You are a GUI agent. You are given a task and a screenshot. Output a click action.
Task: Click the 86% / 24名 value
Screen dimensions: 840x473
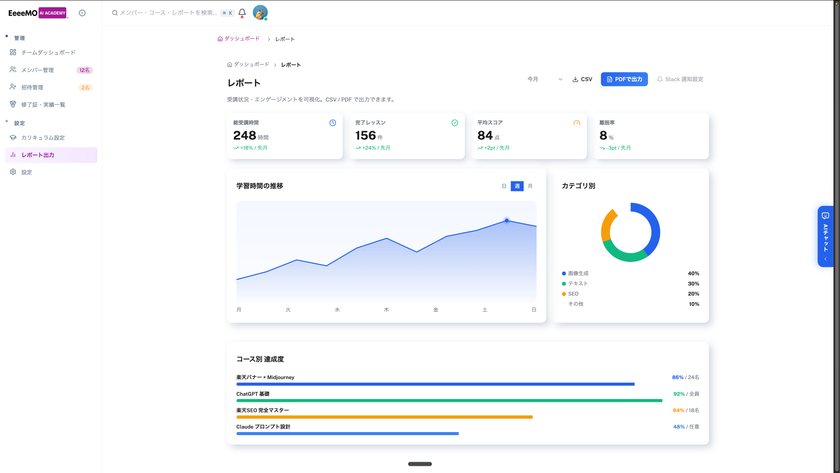pyautogui.click(x=685, y=377)
